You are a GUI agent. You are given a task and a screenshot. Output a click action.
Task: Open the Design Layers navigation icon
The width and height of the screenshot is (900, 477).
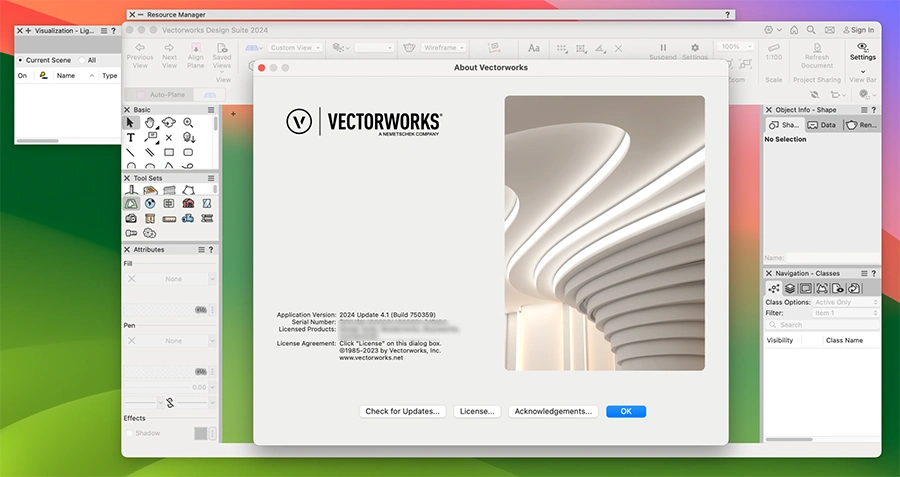pos(790,288)
